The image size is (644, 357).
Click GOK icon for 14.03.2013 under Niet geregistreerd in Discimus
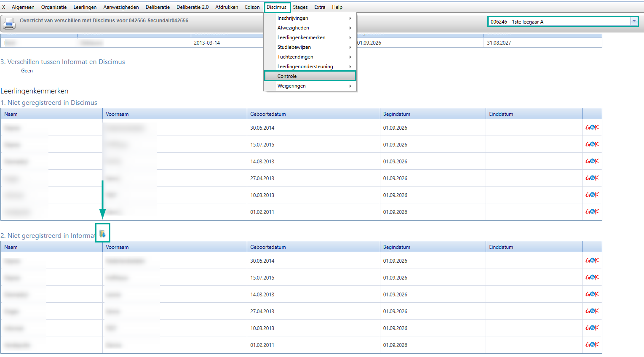[x=592, y=161]
